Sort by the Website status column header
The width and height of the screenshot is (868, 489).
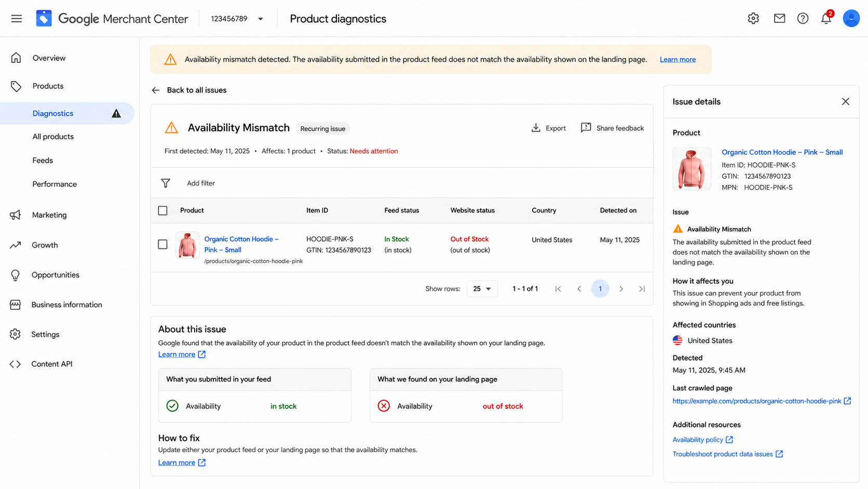click(x=472, y=210)
